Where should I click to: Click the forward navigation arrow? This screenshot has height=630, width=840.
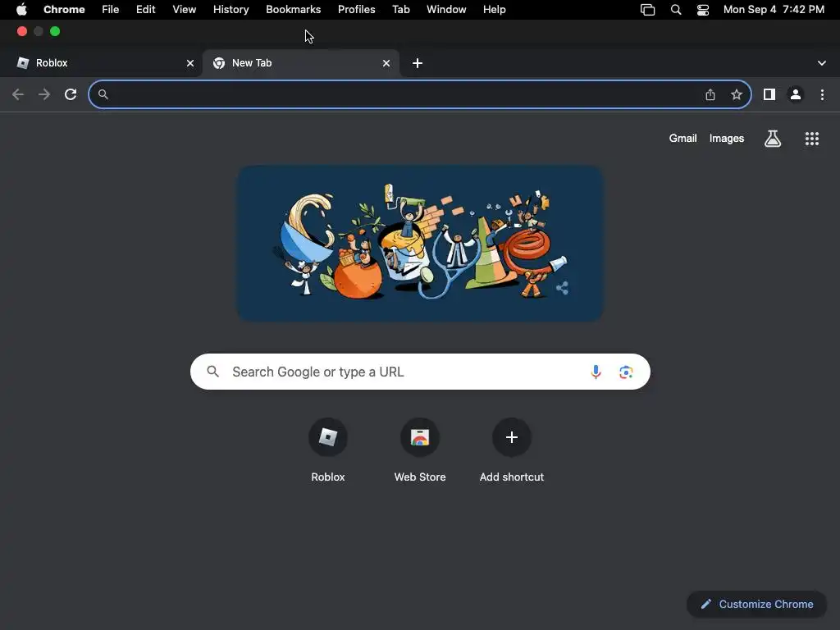[44, 95]
